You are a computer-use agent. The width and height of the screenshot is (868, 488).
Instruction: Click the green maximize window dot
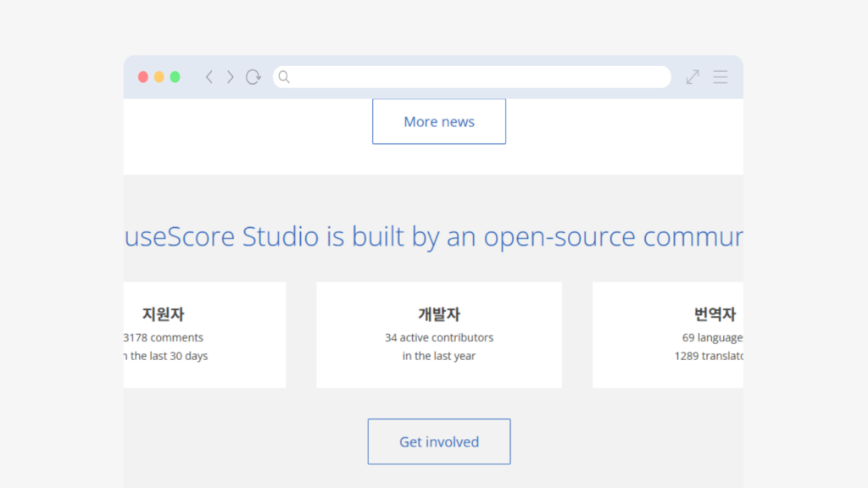click(x=175, y=77)
